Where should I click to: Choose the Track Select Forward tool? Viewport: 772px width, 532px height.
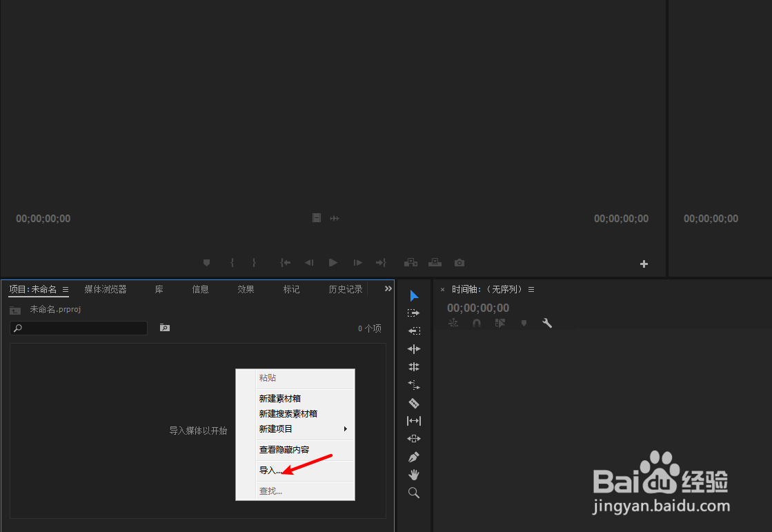pos(413,312)
